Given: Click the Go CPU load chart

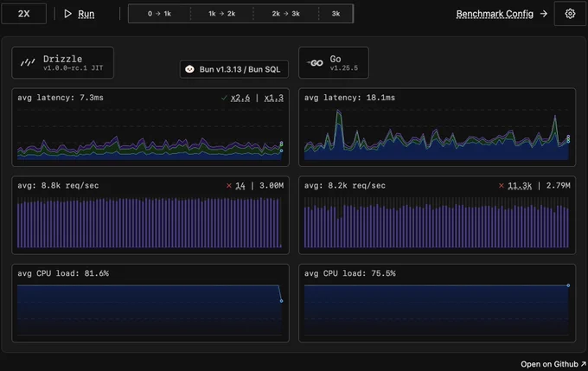Looking at the screenshot, I should pyautogui.click(x=437, y=310).
